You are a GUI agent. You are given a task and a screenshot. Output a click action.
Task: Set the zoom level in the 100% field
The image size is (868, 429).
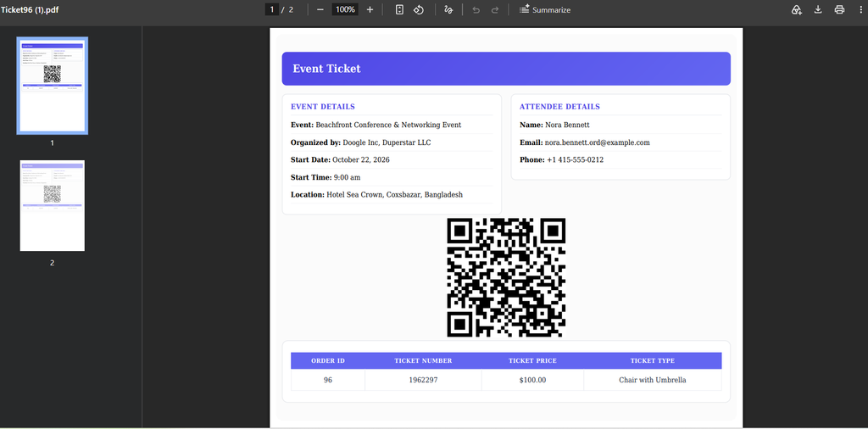click(x=345, y=9)
